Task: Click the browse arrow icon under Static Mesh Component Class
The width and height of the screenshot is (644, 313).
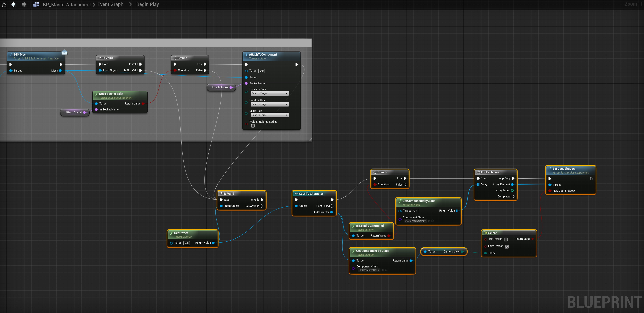Action: pyautogui.click(x=429, y=221)
